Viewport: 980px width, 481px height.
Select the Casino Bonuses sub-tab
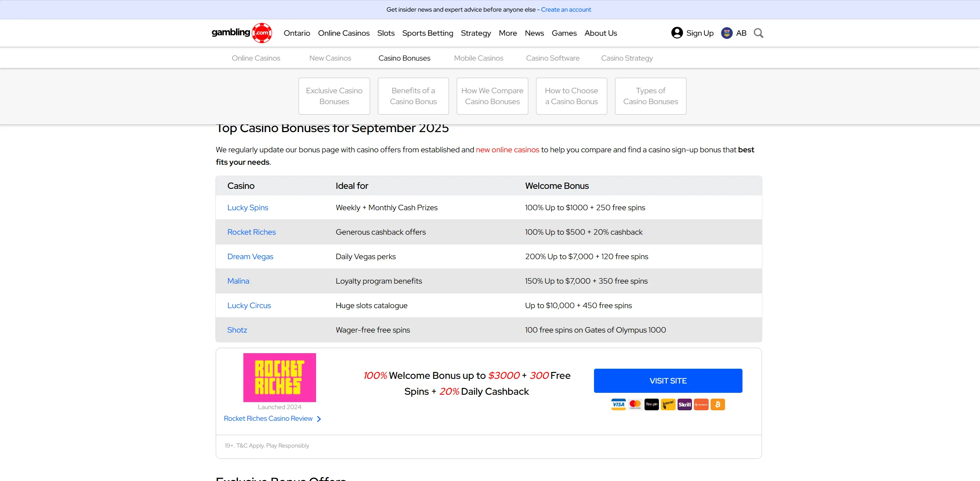pos(404,58)
